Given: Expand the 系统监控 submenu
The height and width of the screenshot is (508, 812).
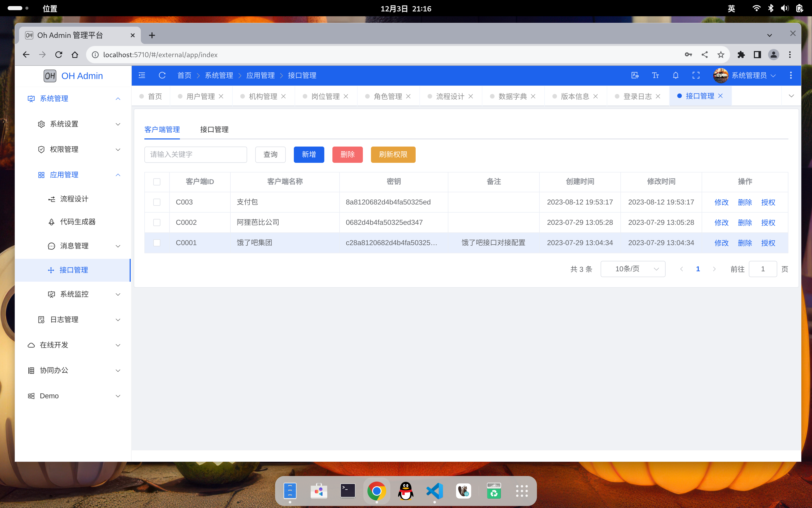Looking at the screenshot, I should (73, 294).
